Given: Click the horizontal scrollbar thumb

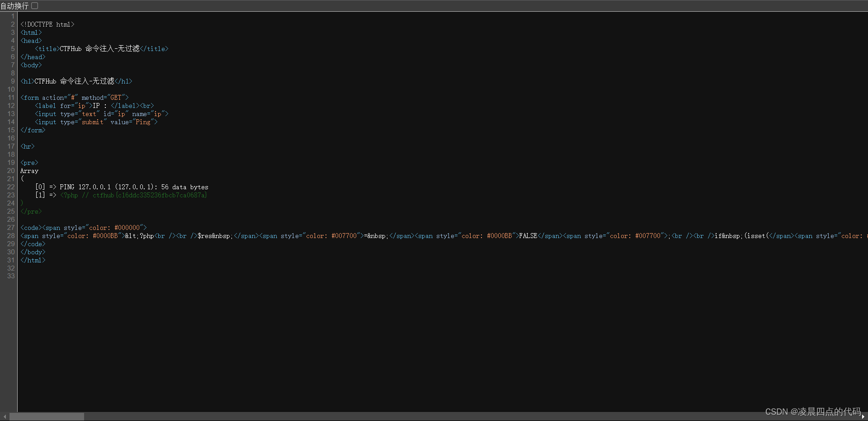Looking at the screenshot, I should coord(47,416).
